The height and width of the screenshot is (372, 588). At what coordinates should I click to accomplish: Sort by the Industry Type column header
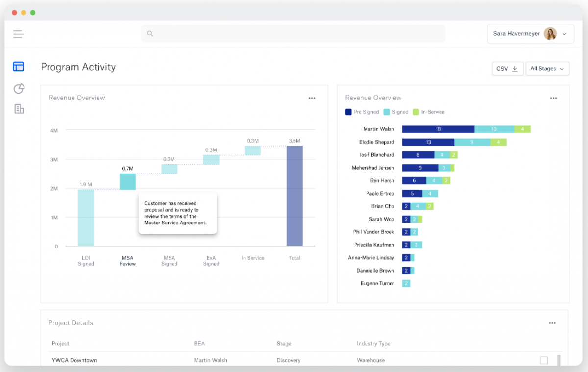373,344
